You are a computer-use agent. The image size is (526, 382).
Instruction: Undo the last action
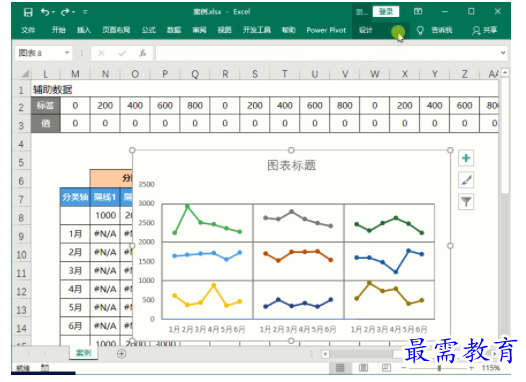tap(45, 12)
